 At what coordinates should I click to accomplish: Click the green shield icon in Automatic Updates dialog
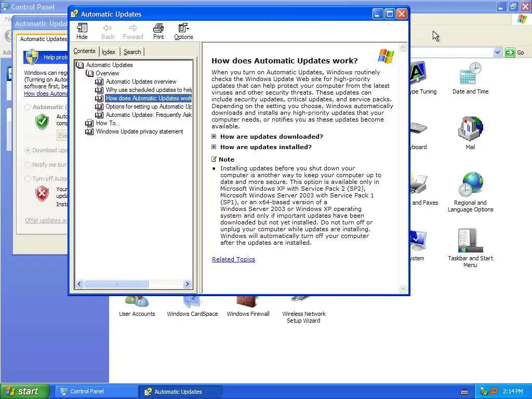[x=42, y=122]
